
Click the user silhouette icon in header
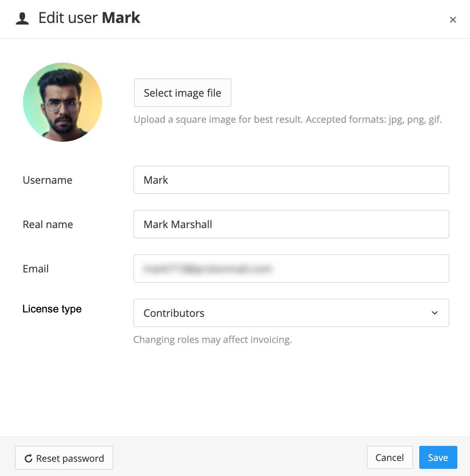(x=22, y=19)
